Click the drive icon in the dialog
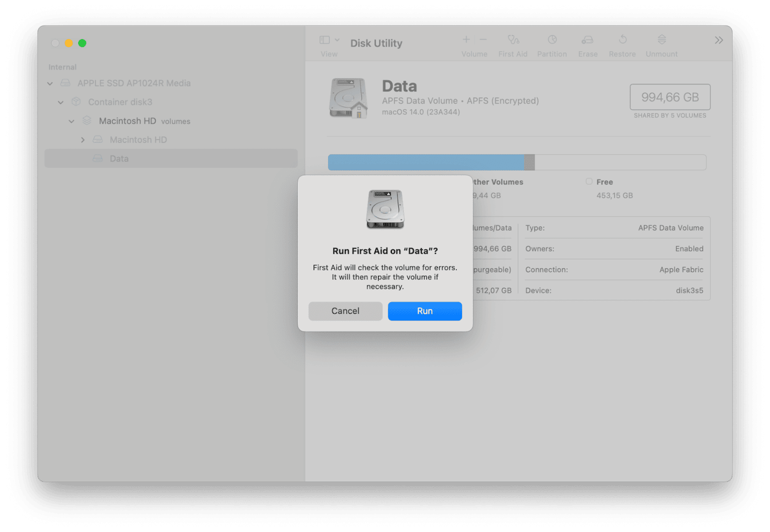Viewport: 770px width, 532px height. pyautogui.click(x=385, y=208)
